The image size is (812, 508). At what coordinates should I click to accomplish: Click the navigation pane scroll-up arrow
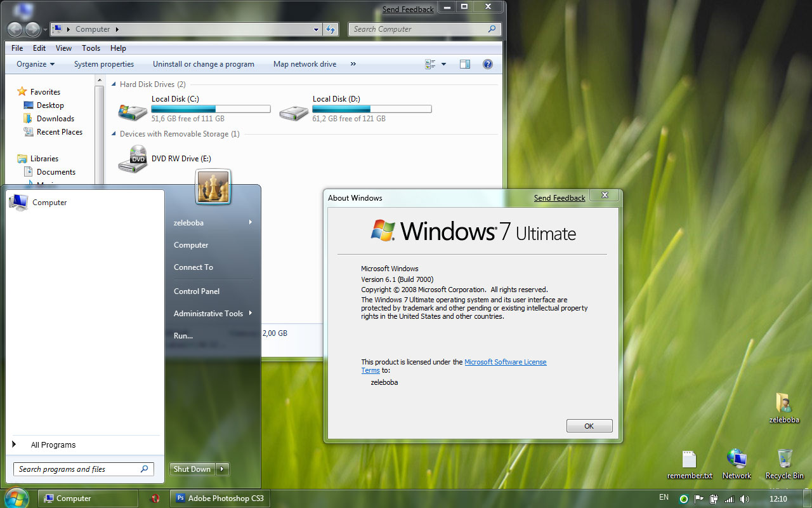pyautogui.click(x=99, y=80)
